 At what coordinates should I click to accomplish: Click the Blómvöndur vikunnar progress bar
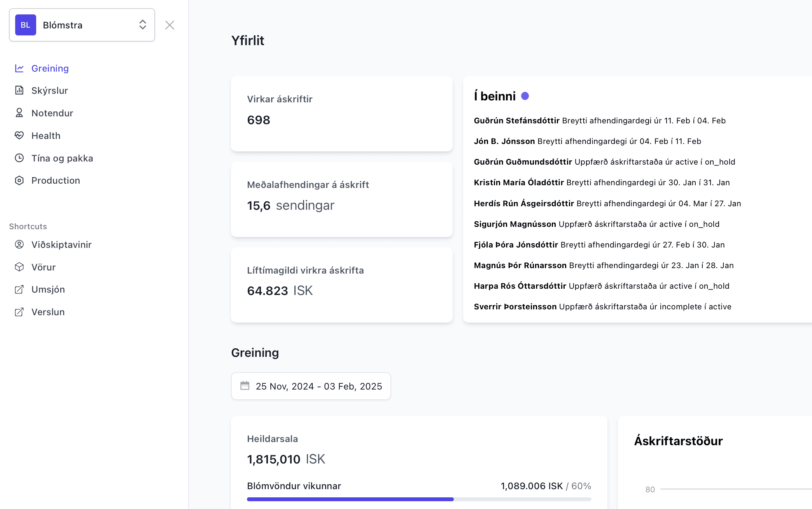[419, 499]
